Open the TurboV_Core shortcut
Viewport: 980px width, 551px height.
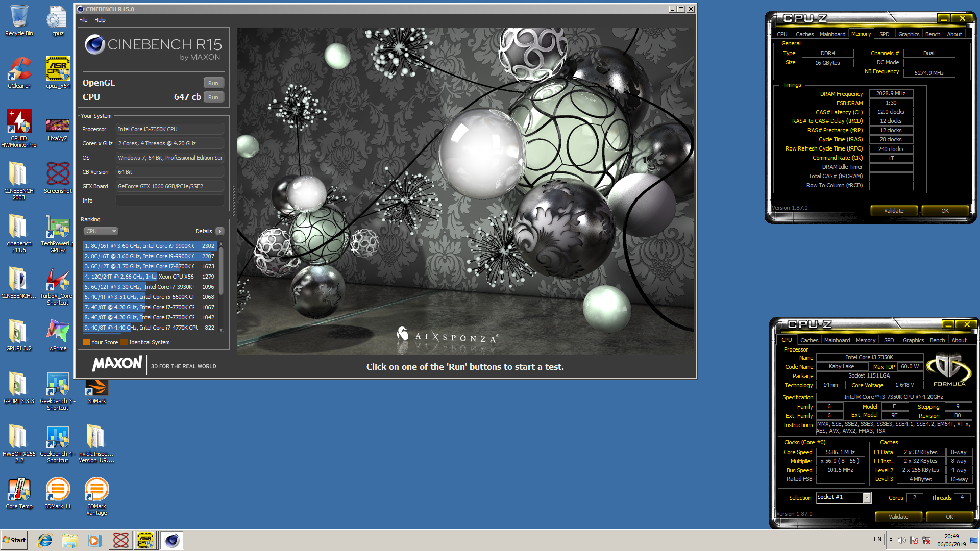58,286
